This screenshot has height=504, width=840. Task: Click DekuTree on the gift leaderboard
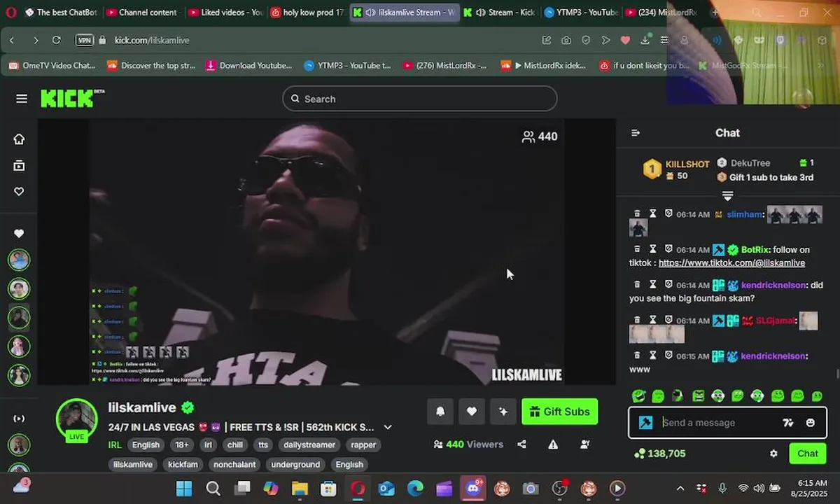[x=750, y=163]
